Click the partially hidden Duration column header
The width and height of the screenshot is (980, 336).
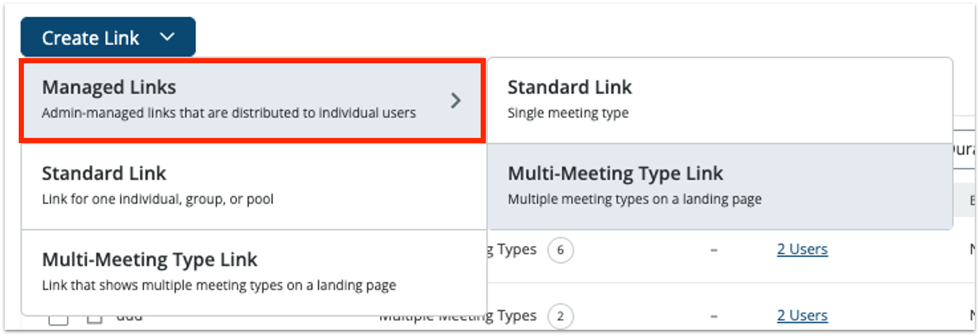pyautogui.click(x=964, y=150)
